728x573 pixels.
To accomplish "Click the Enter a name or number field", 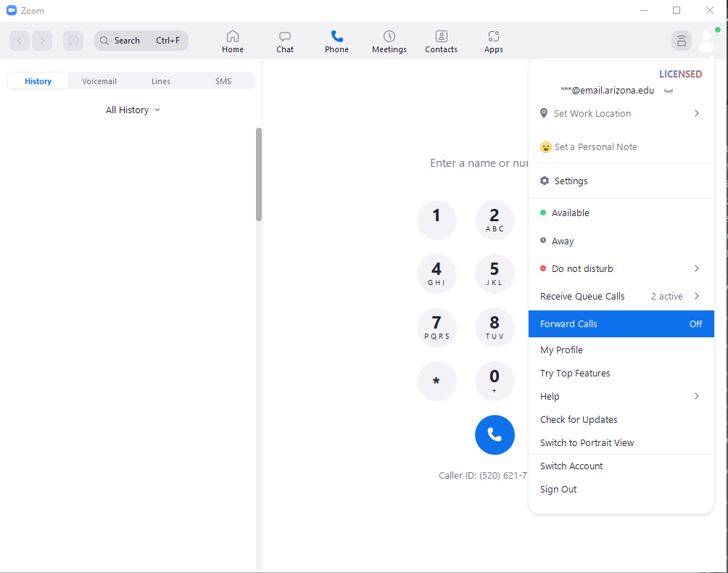I will pos(479,163).
